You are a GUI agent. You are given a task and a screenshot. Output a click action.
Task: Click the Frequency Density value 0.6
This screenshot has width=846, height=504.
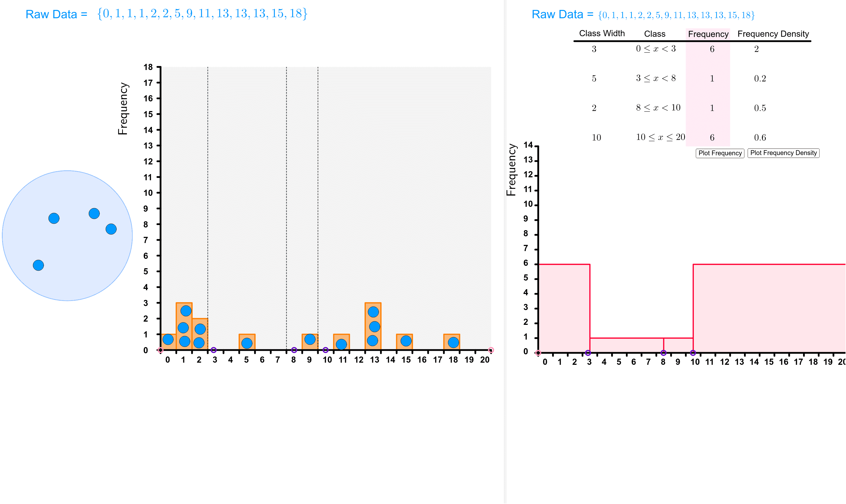tap(760, 138)
